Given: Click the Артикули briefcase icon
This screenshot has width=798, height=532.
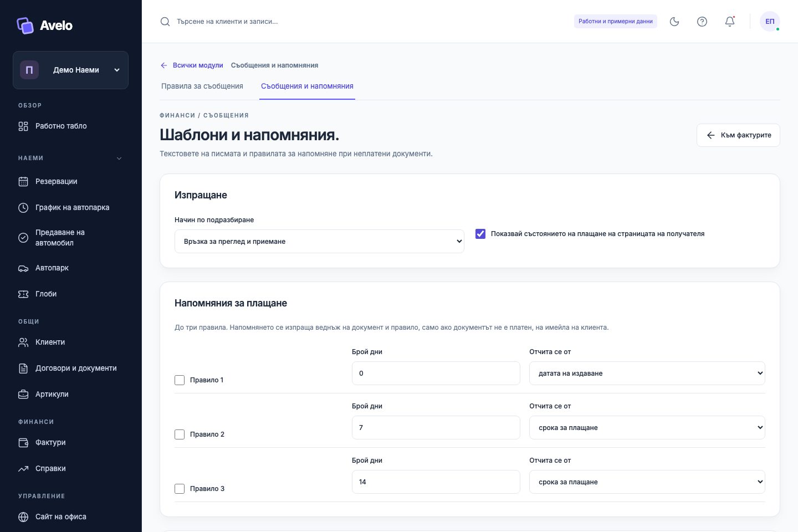Looking at the screenshot, I should [x=23, y=395].
